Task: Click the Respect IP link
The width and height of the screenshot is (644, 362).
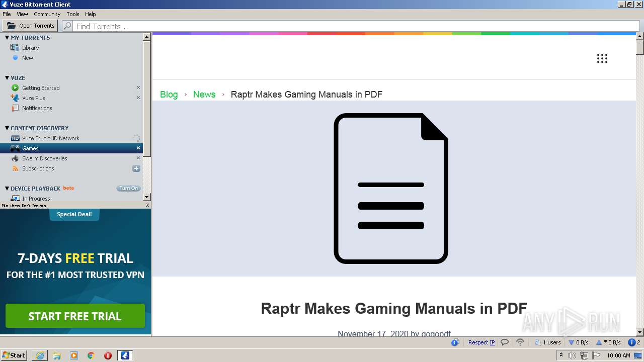Action: pos(481,342)
